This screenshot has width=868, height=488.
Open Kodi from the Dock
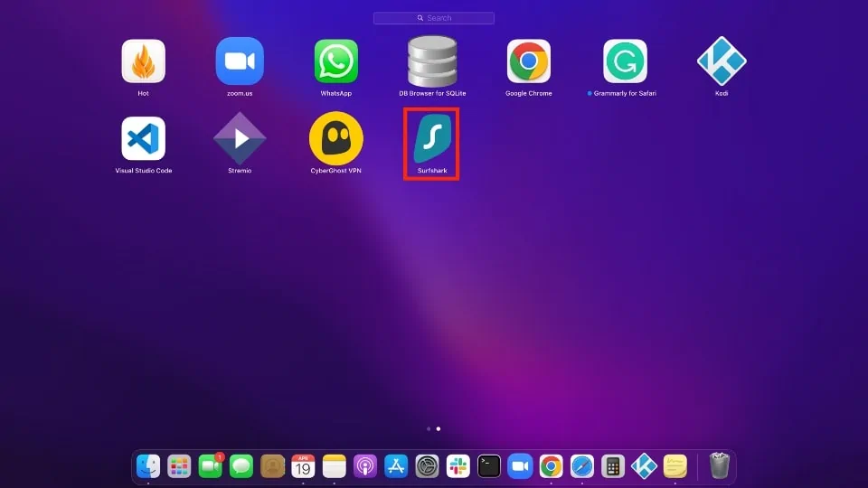tap(645, 466)
